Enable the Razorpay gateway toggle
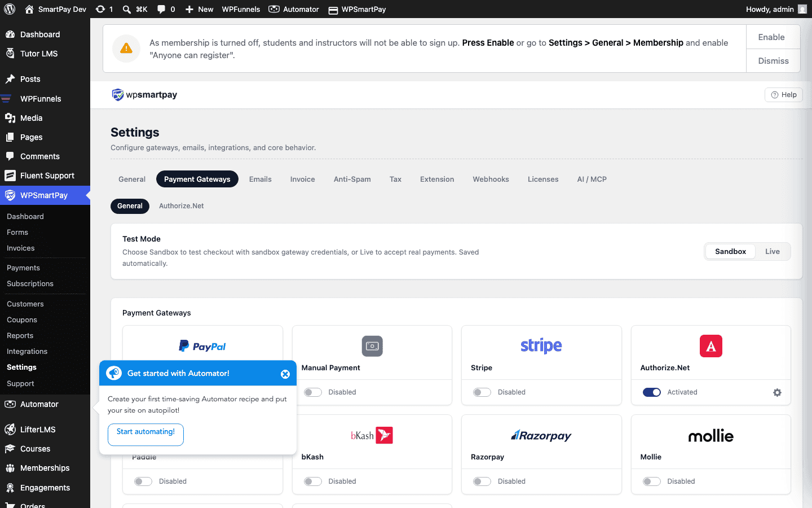This screenshot has height=508, width=812. point(482,481)
